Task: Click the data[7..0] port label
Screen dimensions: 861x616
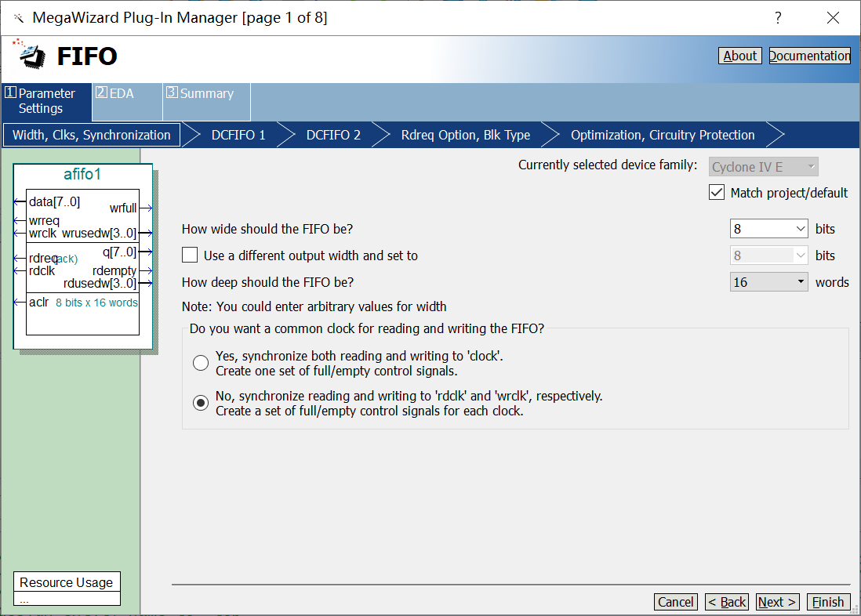Action: pos(54,202)
